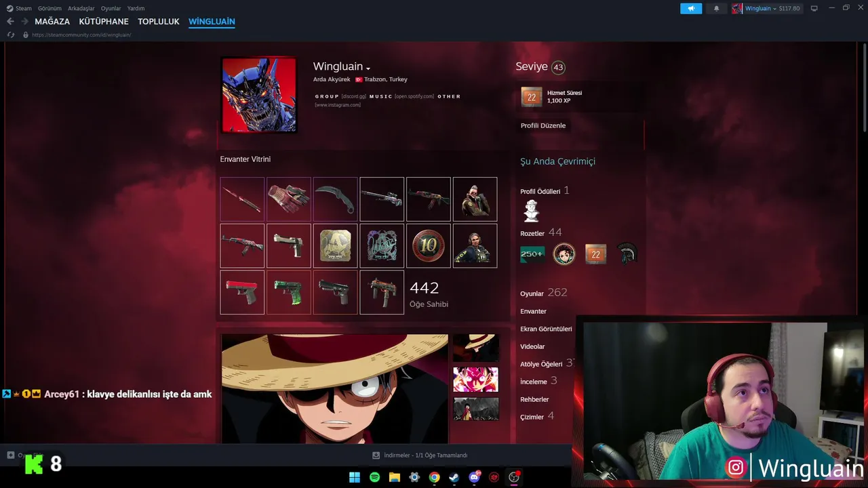Select the pink anime artwork thumbnail
The image size is (868, 488).
475,380
